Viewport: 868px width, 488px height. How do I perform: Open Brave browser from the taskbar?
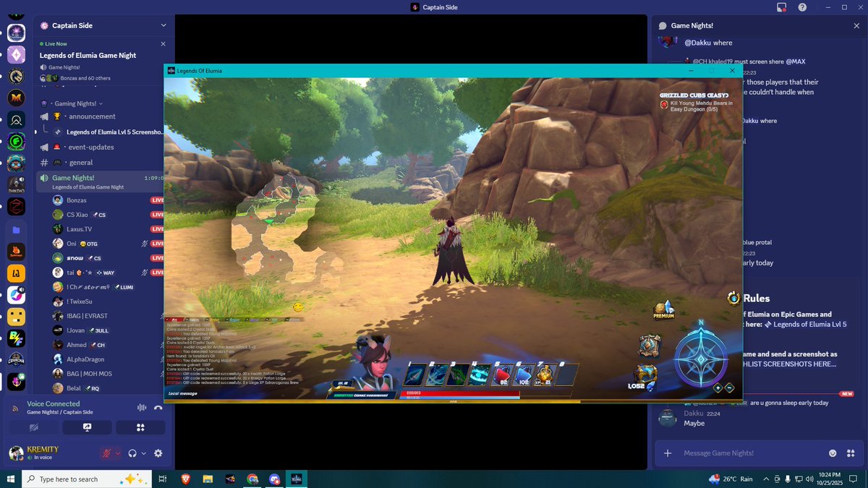point(185,479)
